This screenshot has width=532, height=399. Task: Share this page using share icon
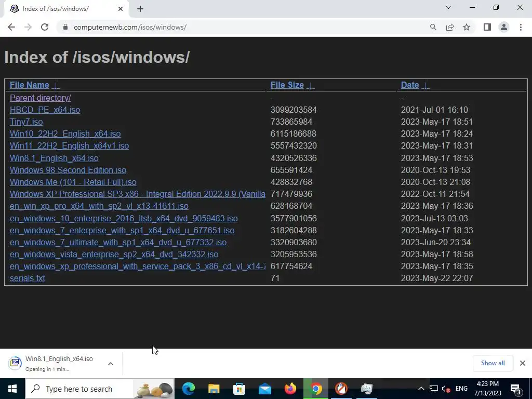[450, 27]
